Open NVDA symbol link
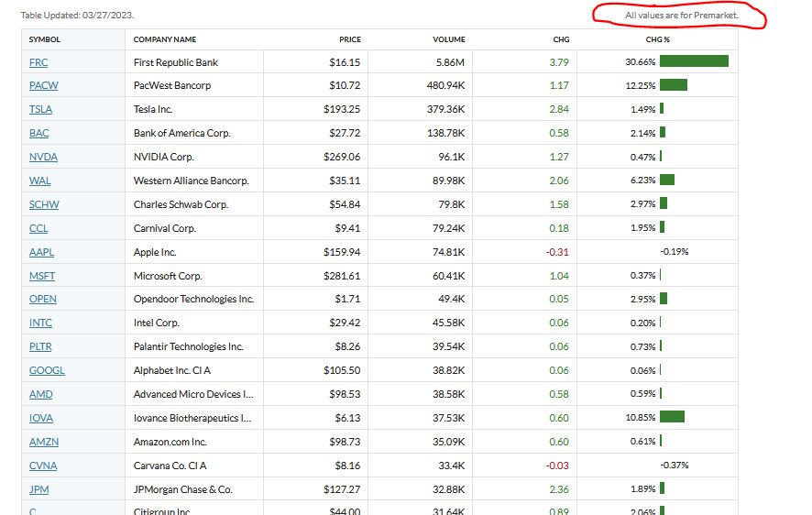Screen dimensions: 812x515 [43, 158]
